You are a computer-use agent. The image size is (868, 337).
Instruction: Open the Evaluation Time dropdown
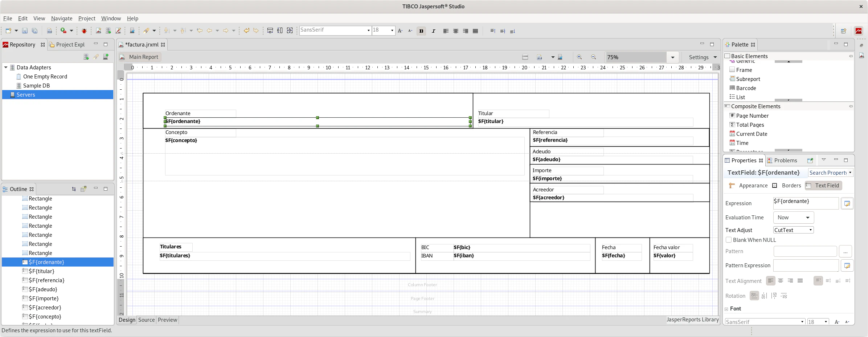coord(794,217)
